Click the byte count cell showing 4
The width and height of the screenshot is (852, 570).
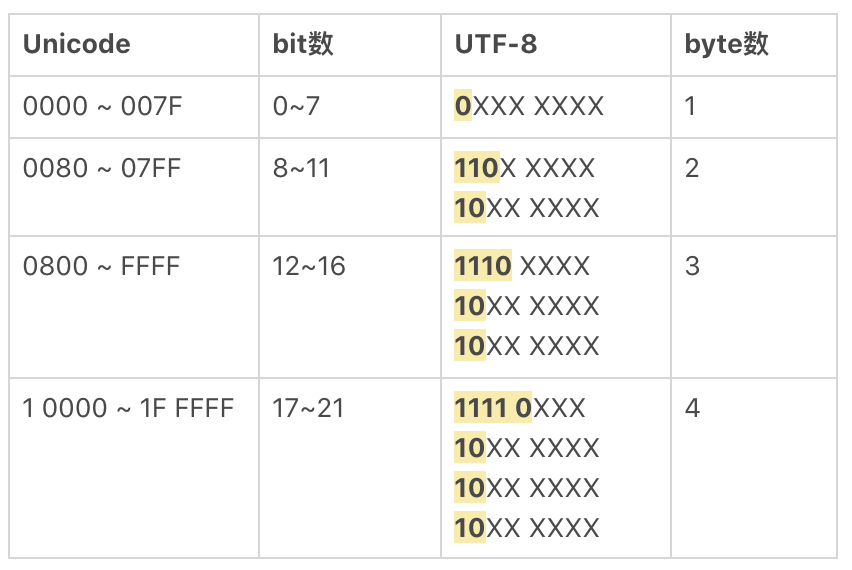692,407
